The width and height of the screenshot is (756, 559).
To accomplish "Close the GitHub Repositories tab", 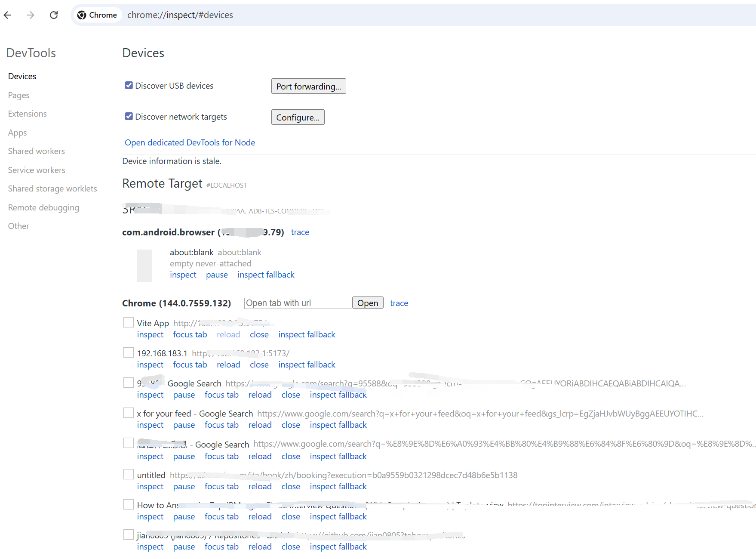I will click(x=291, y=547).
